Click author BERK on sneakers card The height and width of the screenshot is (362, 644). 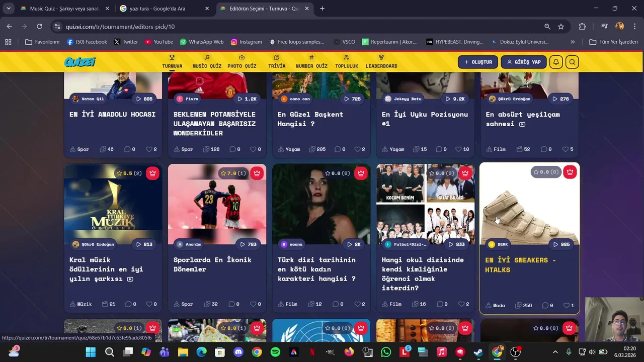point(499,244)
